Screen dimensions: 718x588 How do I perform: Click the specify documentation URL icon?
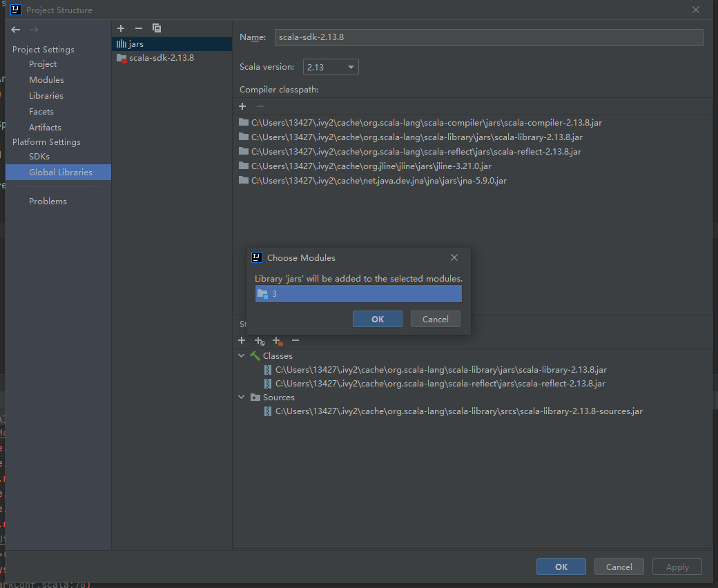pyautogui.click(x=260, y=341)
